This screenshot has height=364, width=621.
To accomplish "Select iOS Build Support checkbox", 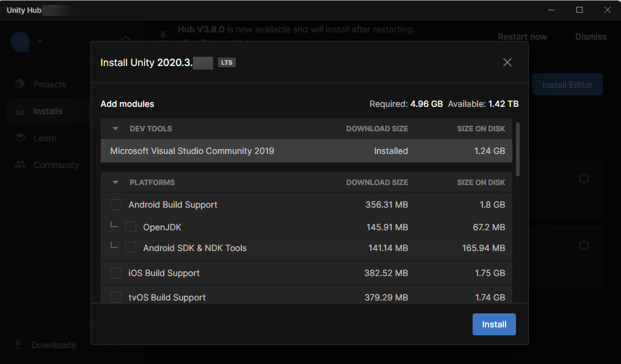I will pos(116,273).
